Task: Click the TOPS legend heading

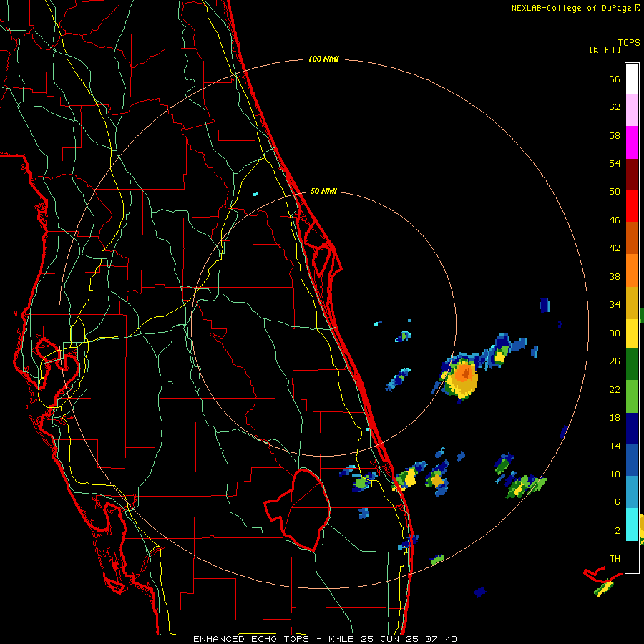Action: (x=629, y=42)
